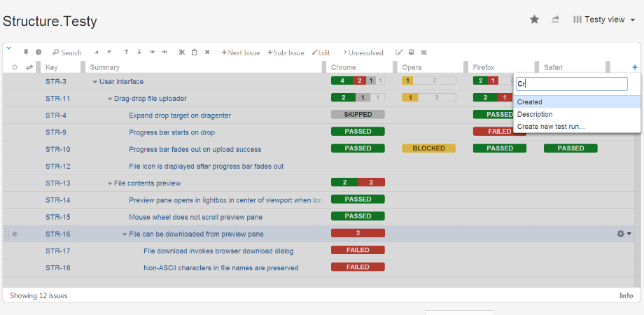The height and width of the screenshot is (315, 644).
Task: Click the Summary column header
Action: 105,67
